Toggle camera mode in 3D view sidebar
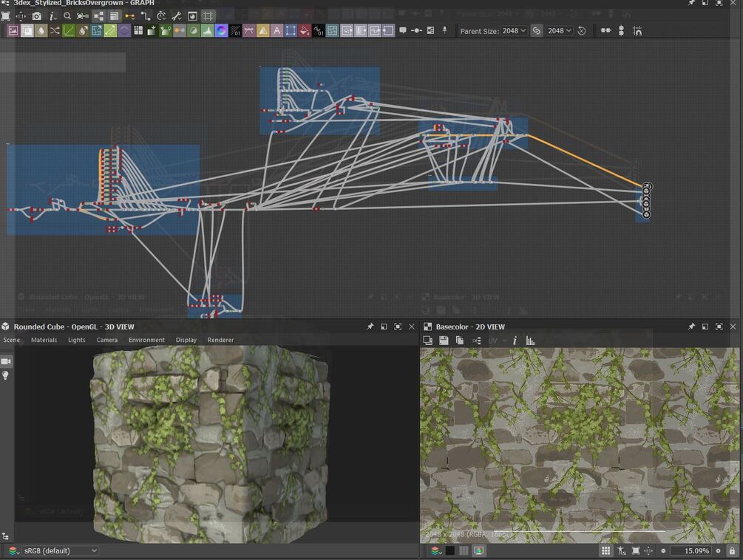743x560 pixels. click(6, 361)
